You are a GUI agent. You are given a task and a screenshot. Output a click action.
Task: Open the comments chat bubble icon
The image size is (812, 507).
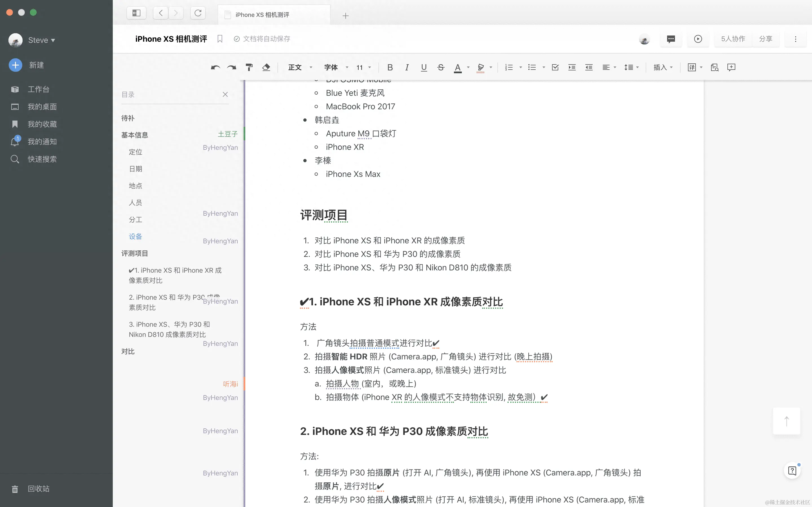coord(671,39)
